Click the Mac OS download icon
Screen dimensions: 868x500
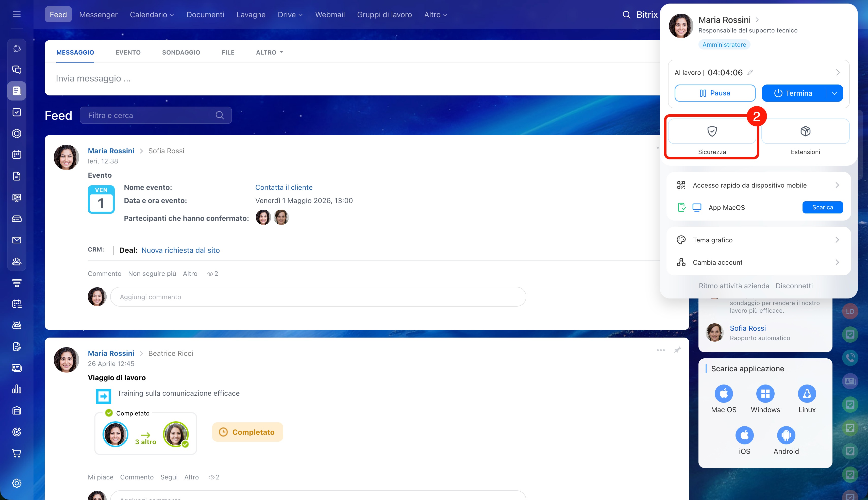click(x=723, y=394)
